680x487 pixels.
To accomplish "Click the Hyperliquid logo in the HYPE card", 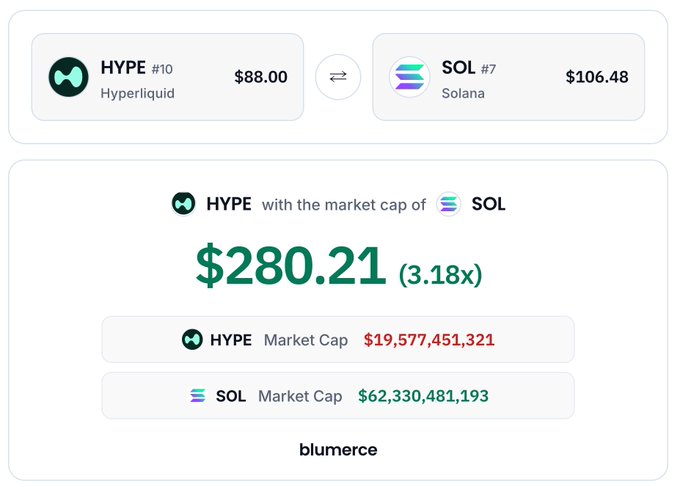I will (69, 77).
